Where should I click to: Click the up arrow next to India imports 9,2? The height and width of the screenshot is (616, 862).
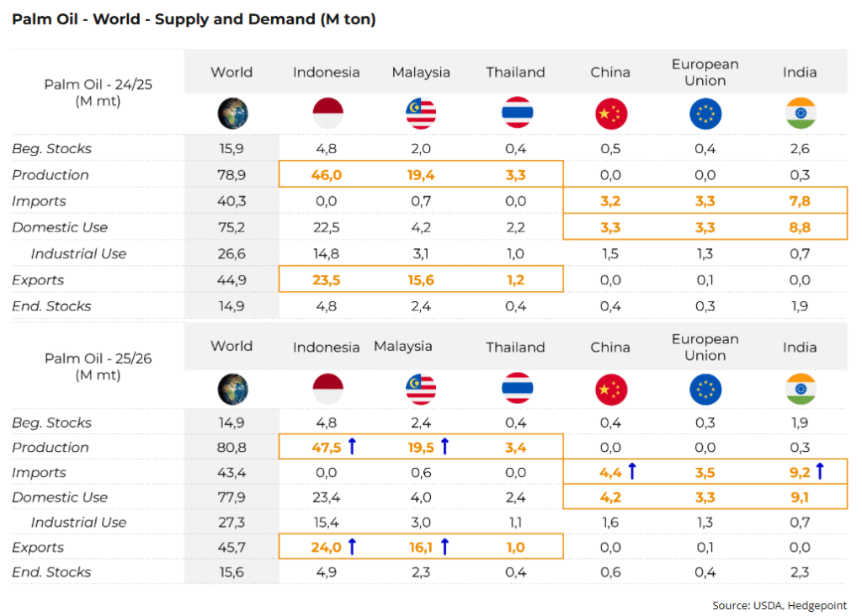coord(821,472)
